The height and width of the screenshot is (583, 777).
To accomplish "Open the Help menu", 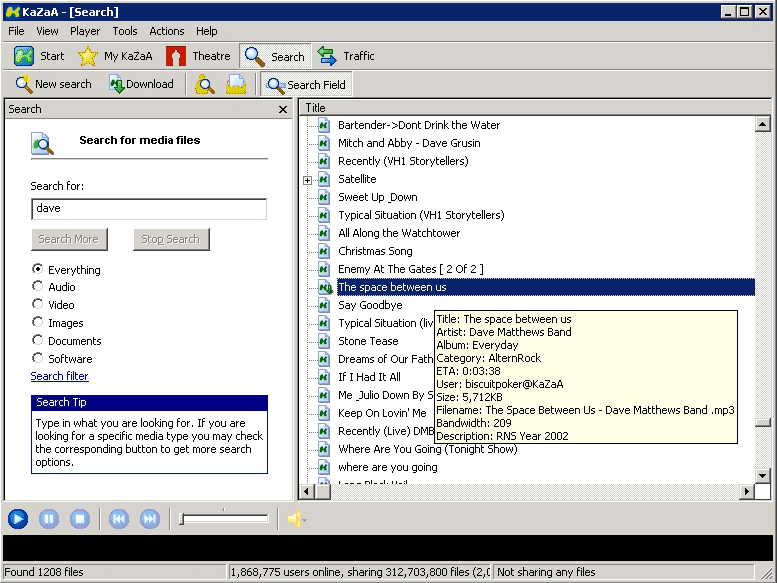I will [206, 31].
